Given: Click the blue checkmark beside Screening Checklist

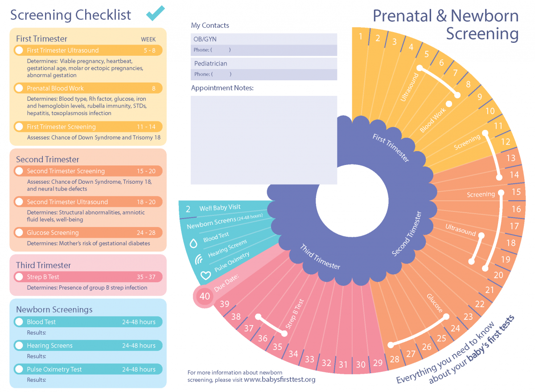Looking at the screenshot, I should 155,13.
